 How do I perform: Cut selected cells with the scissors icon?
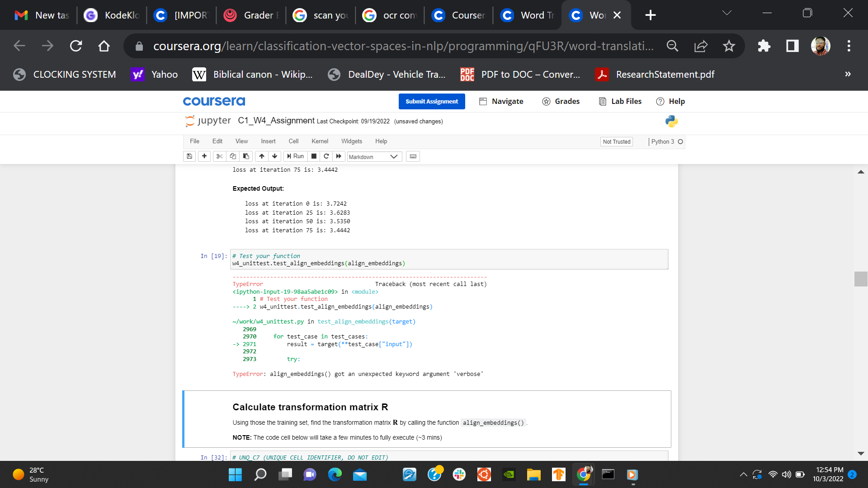219,156
